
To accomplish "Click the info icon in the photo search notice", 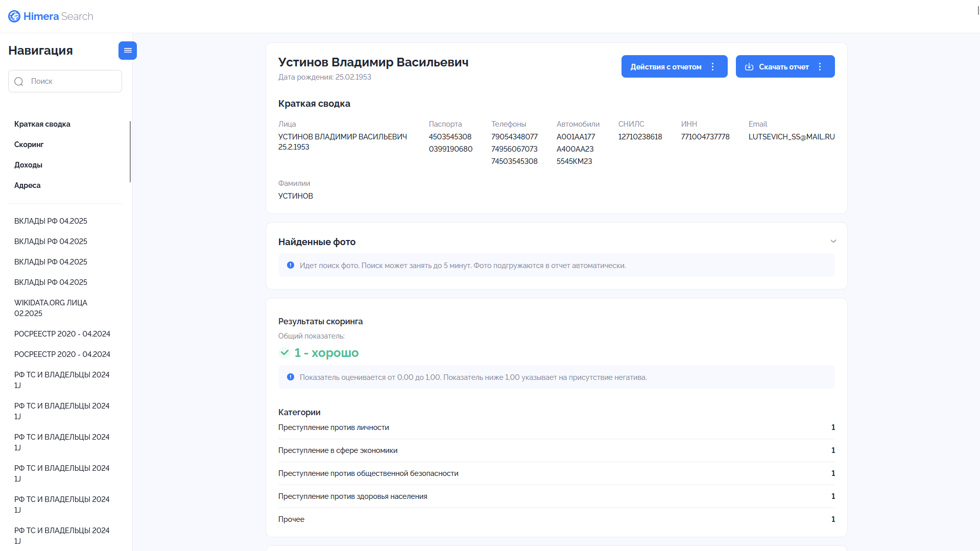I will click(x=291, y=265).
